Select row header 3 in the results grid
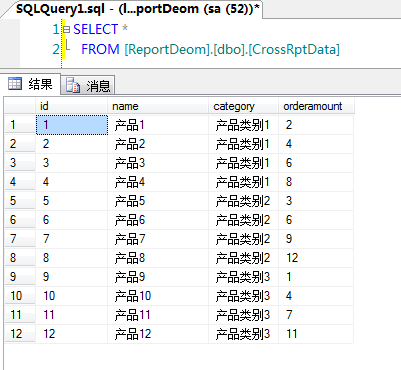 click(20, 163)
